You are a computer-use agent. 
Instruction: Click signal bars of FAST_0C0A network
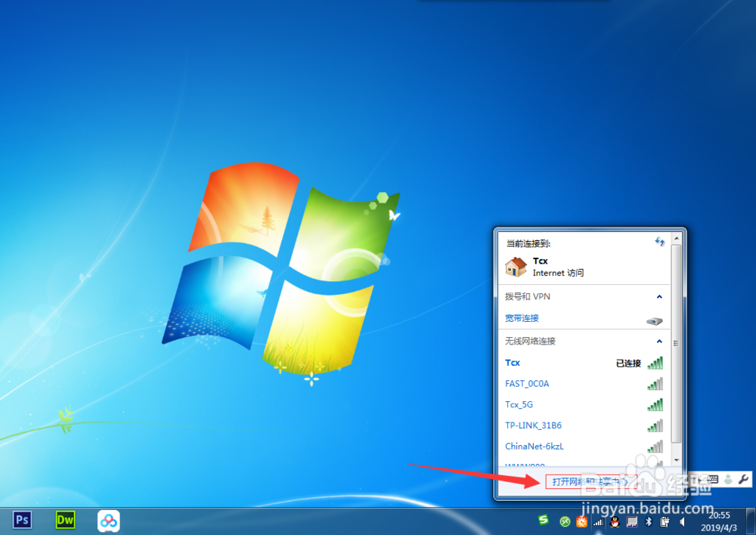pos(655,384)
